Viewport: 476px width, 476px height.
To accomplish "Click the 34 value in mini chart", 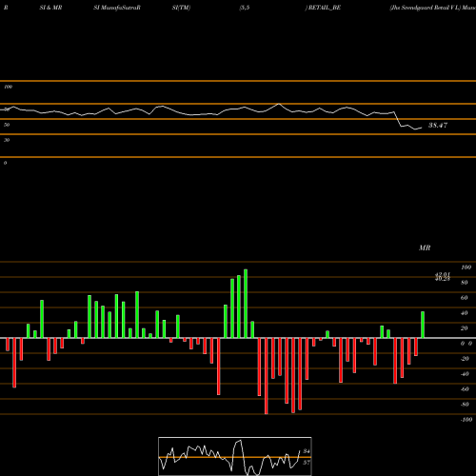I will [x=307, y=451].
